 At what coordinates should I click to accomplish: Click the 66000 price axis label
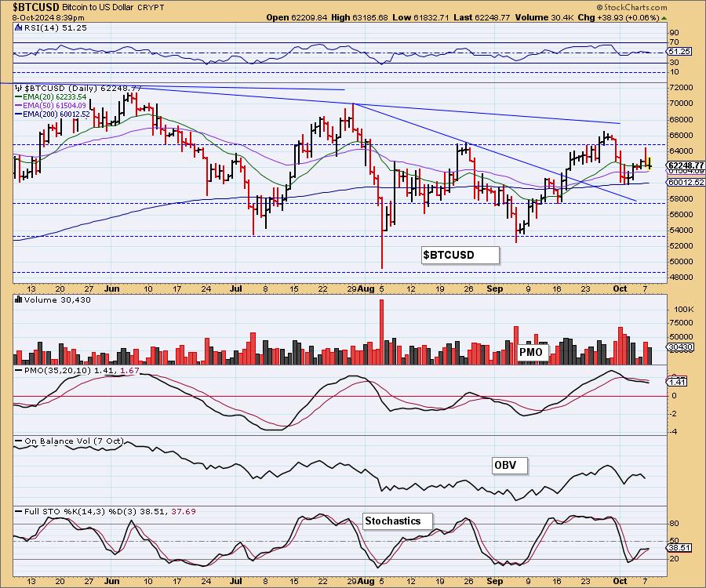[681, 135]
